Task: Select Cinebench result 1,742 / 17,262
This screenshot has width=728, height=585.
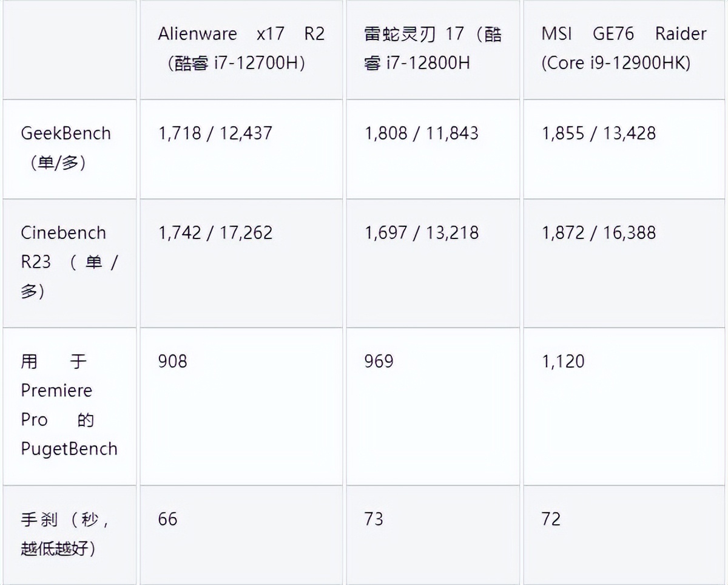Action: [x=215, y=232]
